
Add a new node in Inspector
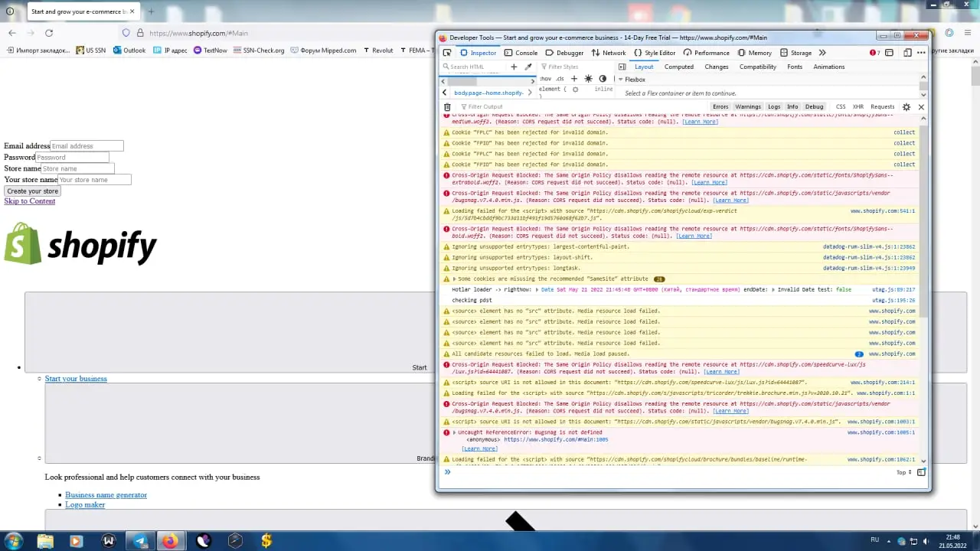pos(514,67)
